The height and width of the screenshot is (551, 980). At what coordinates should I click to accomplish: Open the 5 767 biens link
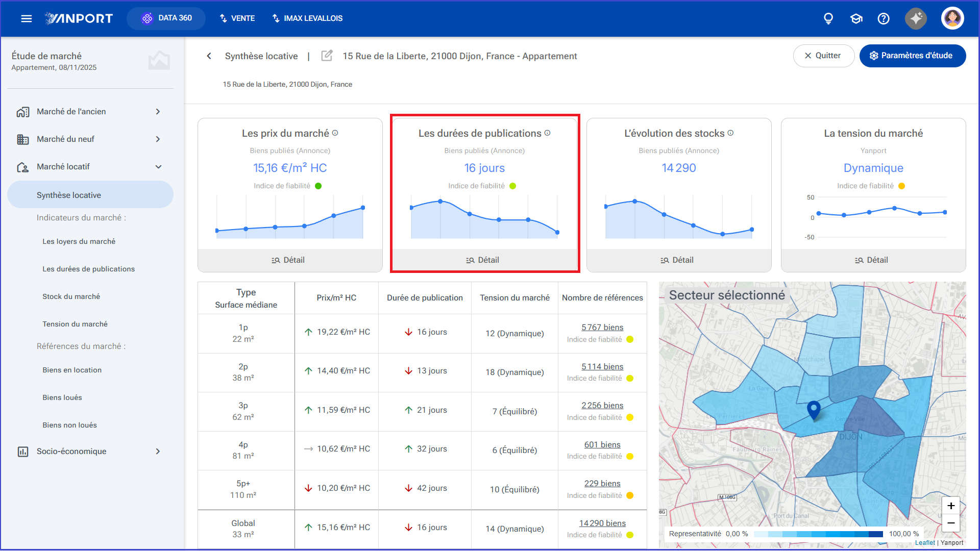pos(602,327)
